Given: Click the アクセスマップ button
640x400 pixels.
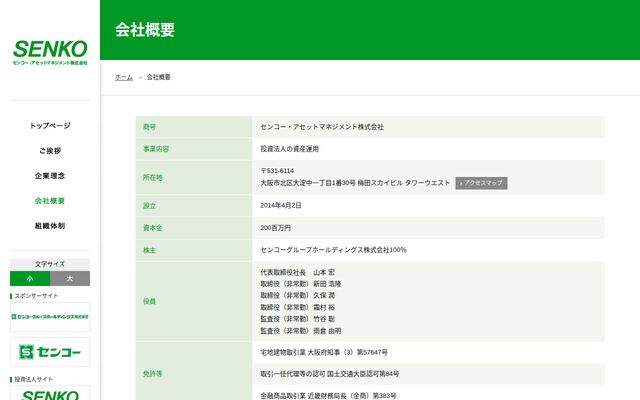Looking at the screenshot, I should click(x=481, y=183).
